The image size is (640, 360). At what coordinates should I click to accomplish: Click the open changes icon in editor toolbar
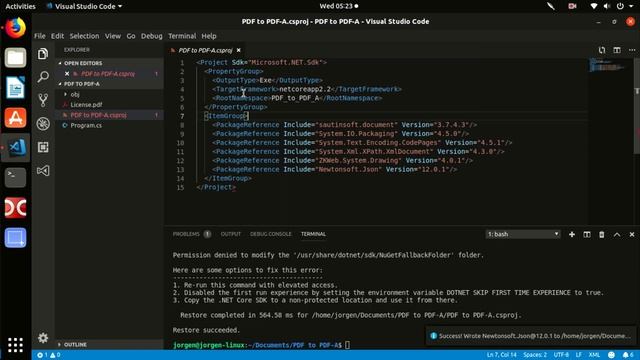coord(602,50)
